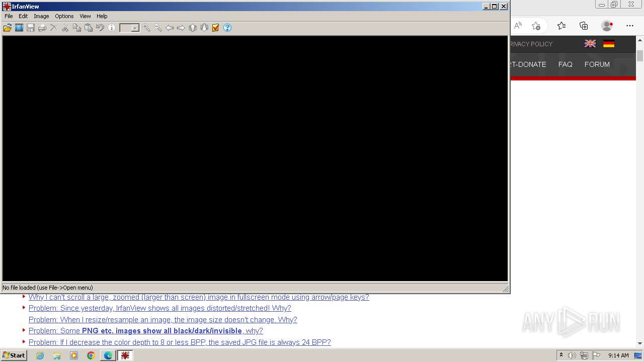Open Edge Settings and more (three dots)

point(630,26)
